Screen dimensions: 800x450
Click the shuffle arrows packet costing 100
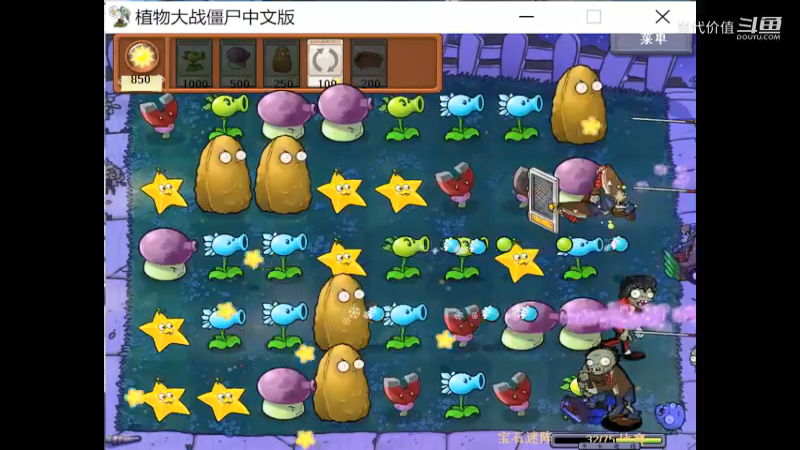click(326, 64)
